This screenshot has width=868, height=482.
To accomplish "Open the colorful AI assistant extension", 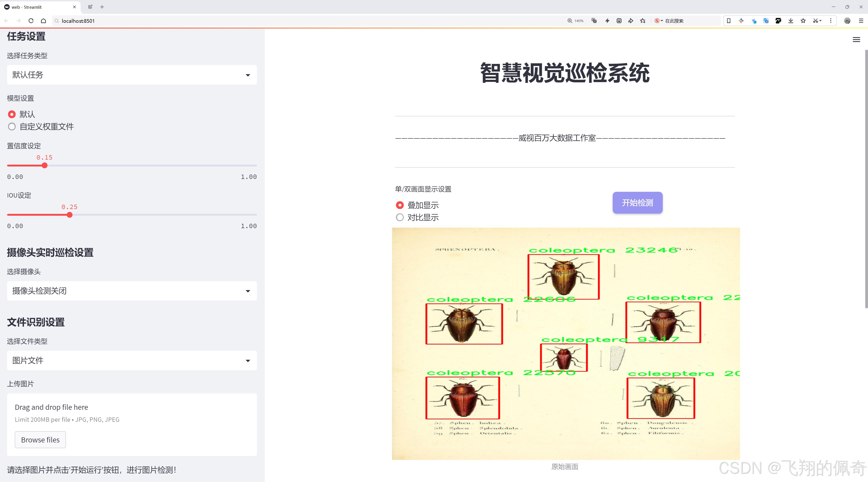I will click(741, 21).
